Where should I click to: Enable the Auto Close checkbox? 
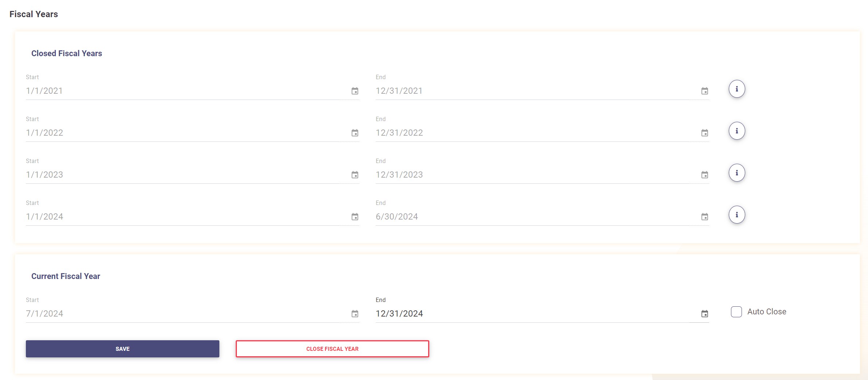pos(736,312)
